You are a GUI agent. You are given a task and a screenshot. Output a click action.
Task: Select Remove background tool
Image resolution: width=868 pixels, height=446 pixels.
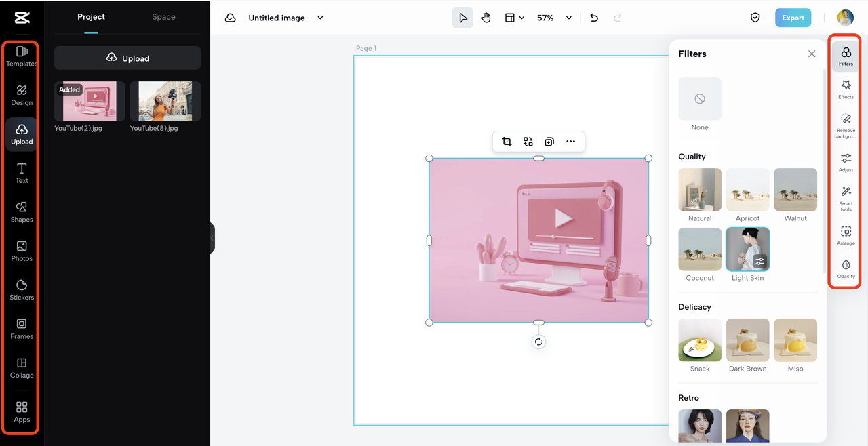(x=846, y=126)
